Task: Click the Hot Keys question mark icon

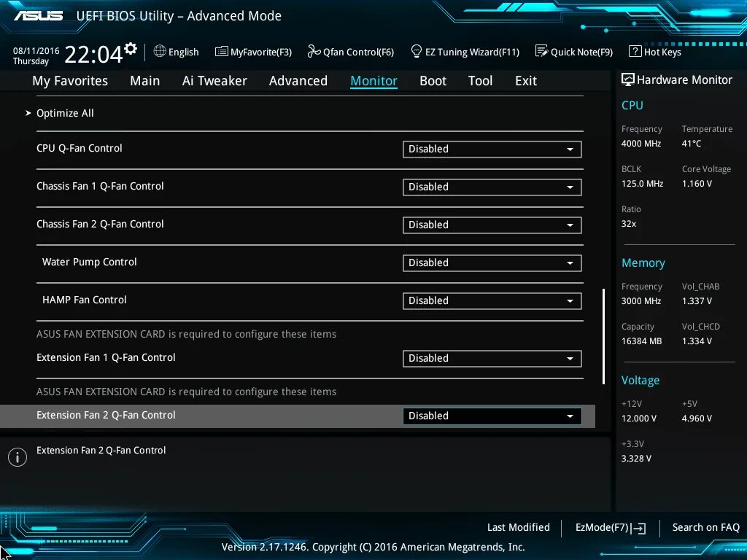Action: (635, 51)
